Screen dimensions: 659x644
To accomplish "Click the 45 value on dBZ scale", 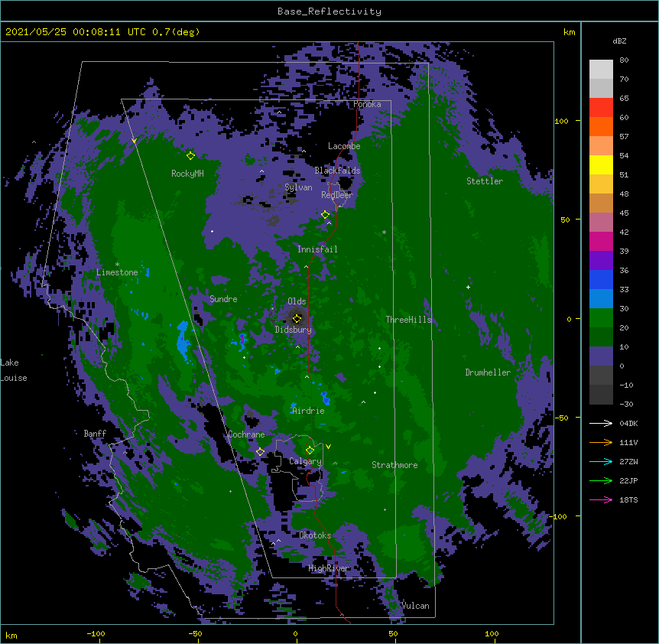I will (x=624, y=213).
